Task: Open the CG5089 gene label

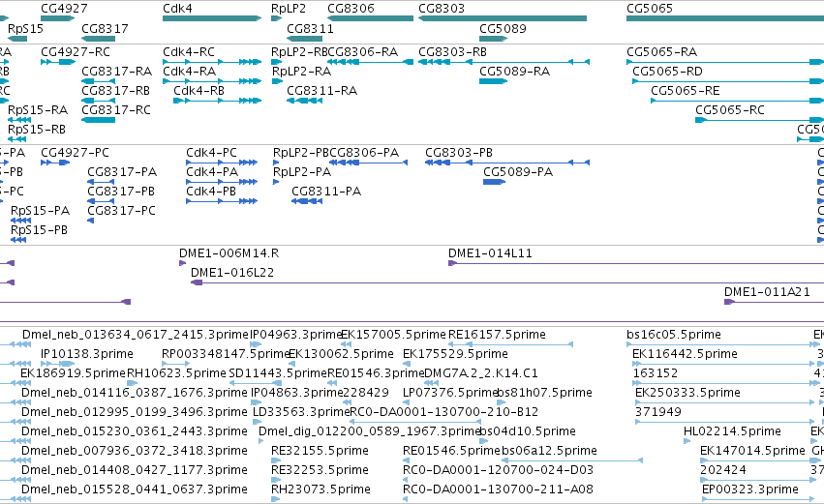Action: pyautogui.click(x=503, y=28)
